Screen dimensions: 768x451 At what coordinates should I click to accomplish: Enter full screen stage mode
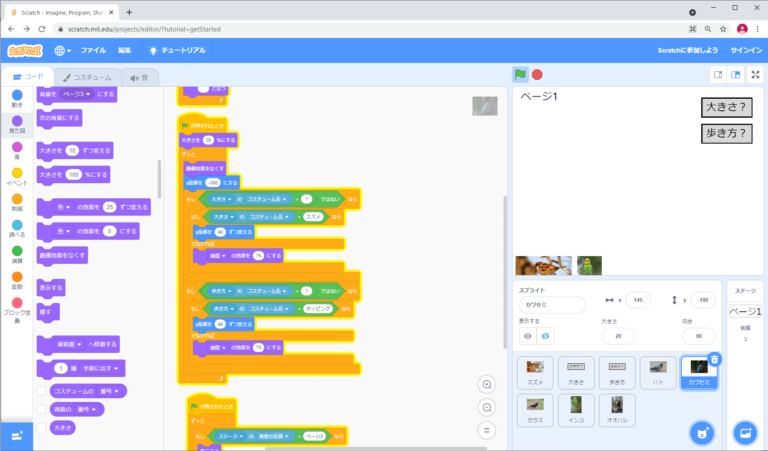coord(755,75)
